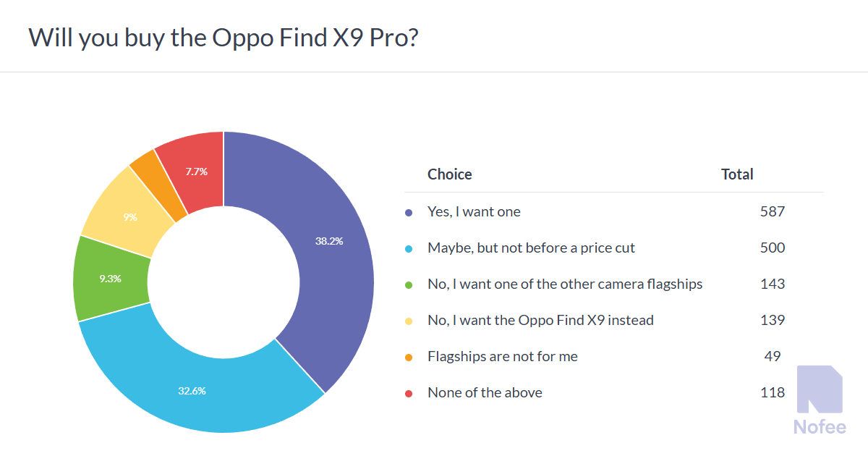This screenshot has width=868, height=456.
Task: Click the 'Yes, I want one' label
Action: pos(474,212)
